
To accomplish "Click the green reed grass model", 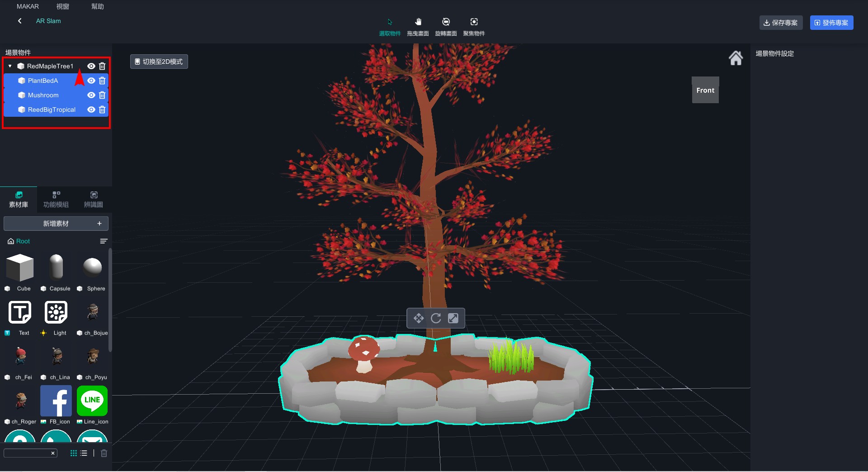I will [511, 358].
